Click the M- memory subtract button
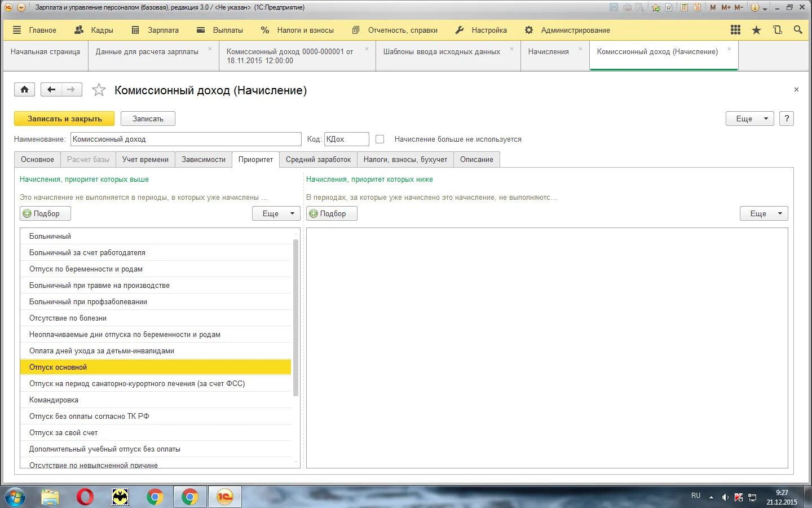 pos(739,7)
